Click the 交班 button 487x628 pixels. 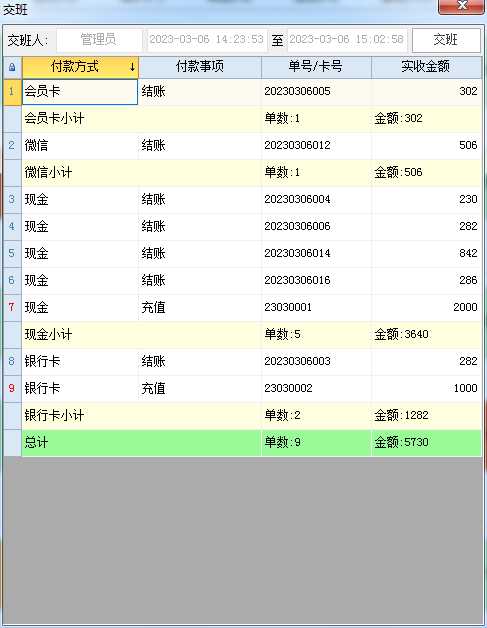coord(446,40)
